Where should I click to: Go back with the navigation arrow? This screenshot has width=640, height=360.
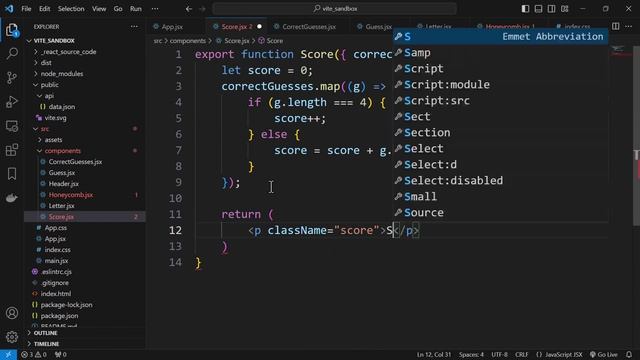pyautogui.click(x=189, y=9)
